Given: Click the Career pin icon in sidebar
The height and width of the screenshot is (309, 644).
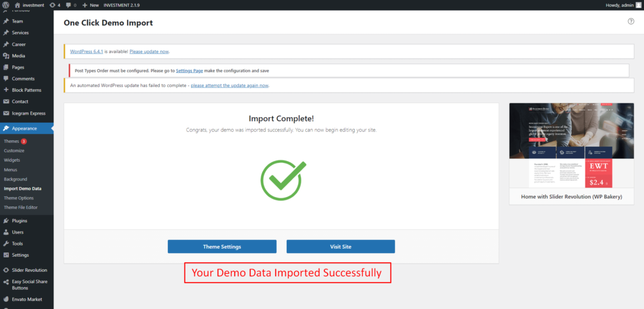Looking at the screenshot, I should 6,45.
